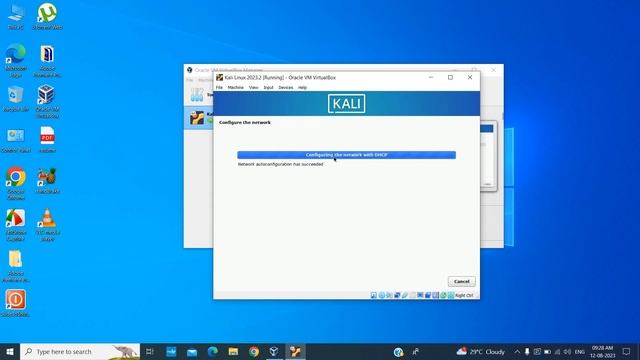Click the display settings icon in VM status bar
The width and height of the screenshot is (640, 360).
pos(420,295)
